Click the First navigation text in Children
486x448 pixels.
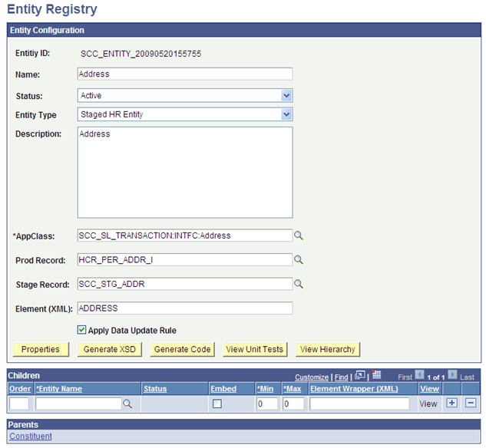[x=405, y=377]
